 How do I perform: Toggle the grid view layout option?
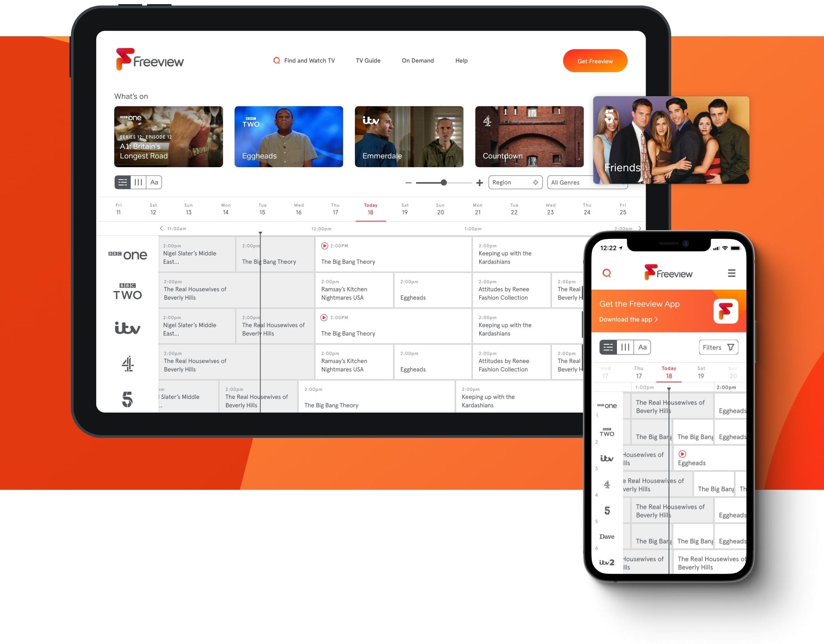pyautogui.click(x=139, y=182)
